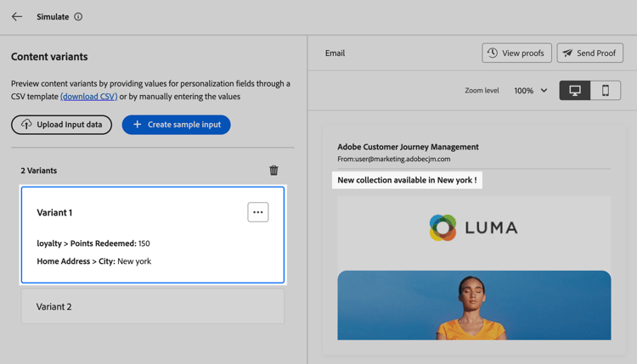
Task: Open Variant 1 more options menu
Action: (258, 212)
